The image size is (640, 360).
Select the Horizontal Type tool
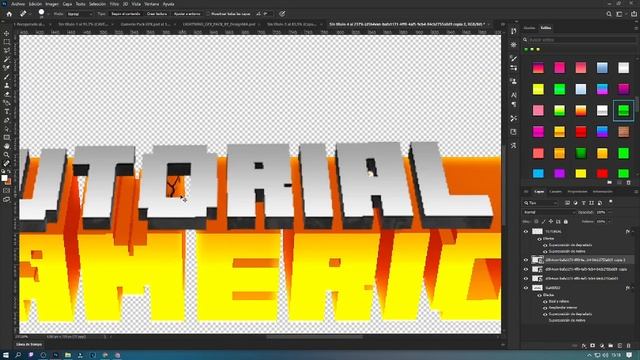(x=7, y=111)
